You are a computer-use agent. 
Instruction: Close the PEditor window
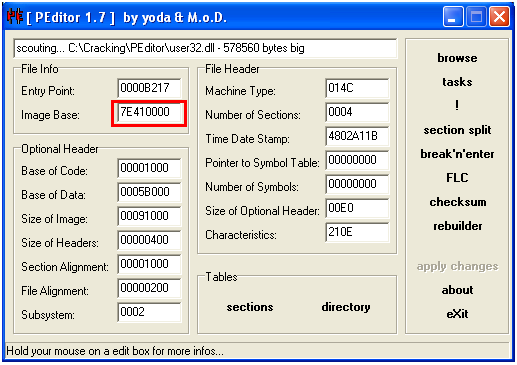(x=499, y=16)
